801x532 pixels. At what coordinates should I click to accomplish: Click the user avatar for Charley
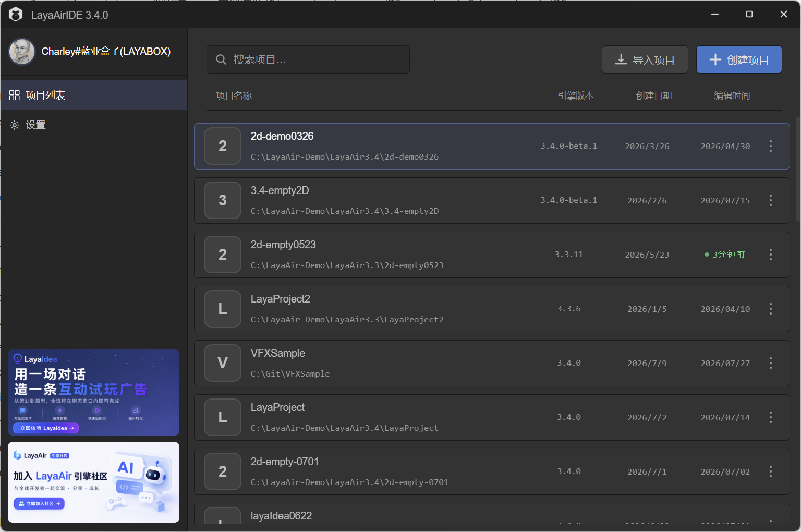pos(22,52)
